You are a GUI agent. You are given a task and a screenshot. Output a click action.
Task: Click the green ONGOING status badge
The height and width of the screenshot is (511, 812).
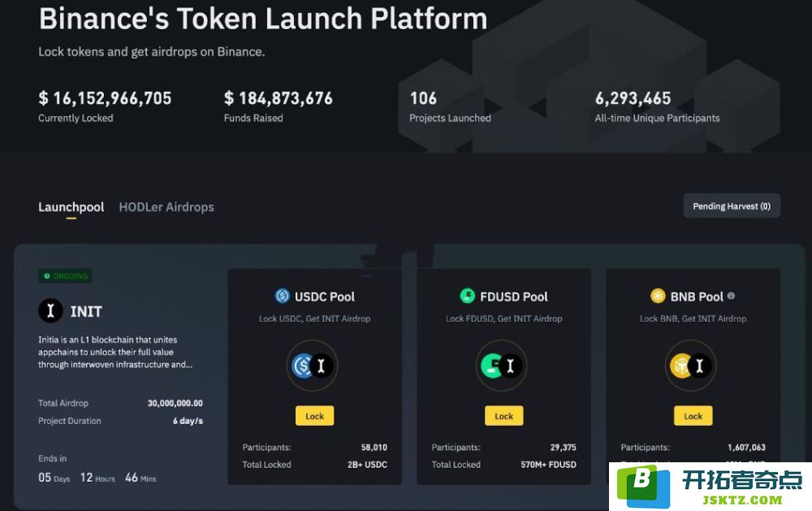coord(65,276)
